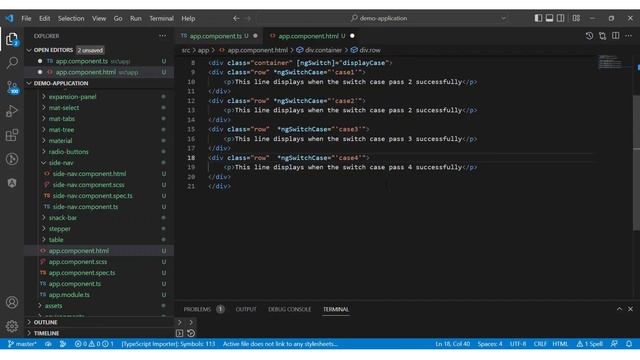Open the Selection menu

71,18
